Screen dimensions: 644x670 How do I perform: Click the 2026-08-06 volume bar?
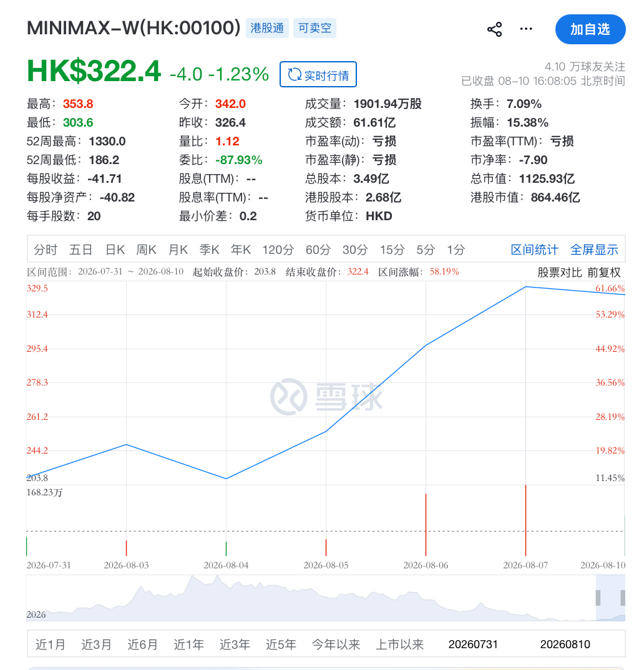426,525
